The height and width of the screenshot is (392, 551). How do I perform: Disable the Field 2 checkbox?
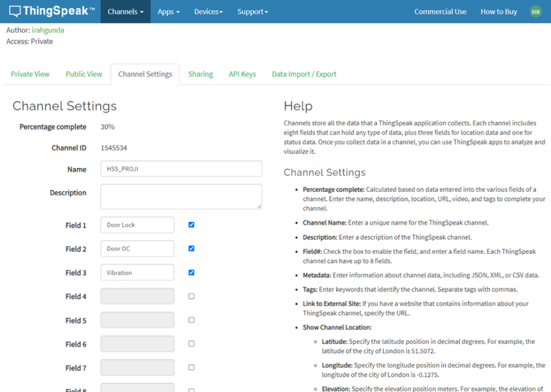(x=191, y=249)
